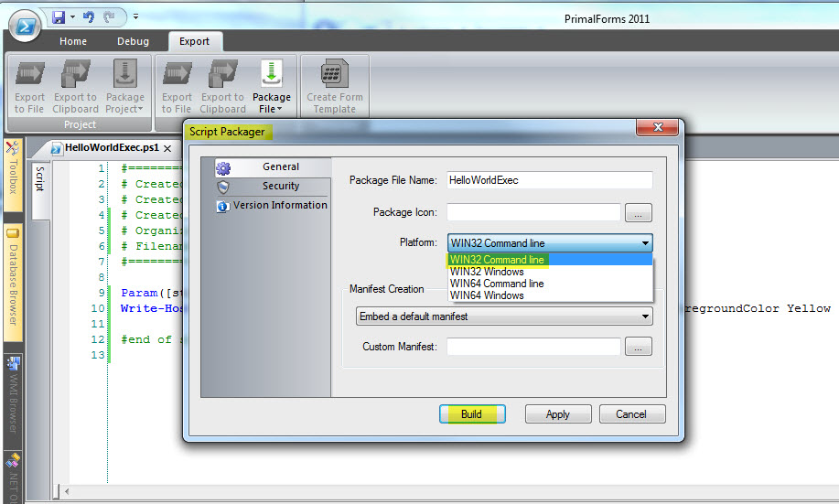
Task: Click the Redo icon in quick access toolbar
Action: click(109, 17)
